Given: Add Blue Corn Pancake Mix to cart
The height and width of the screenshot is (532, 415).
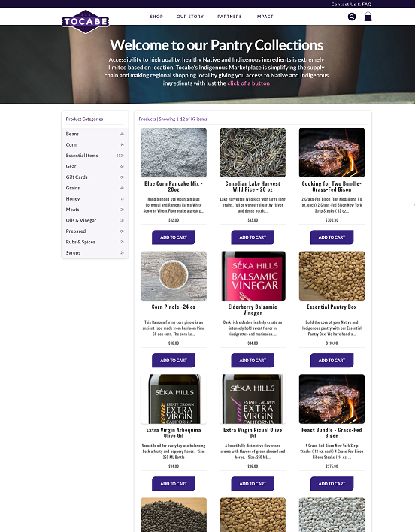Looking at the screenshot, I should pyautogui.click(x=174, y=237).
